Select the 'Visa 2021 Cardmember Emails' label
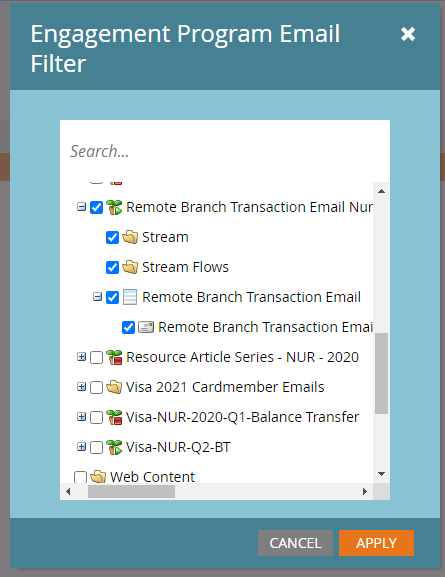445x577 pixels. click(225, 387)
